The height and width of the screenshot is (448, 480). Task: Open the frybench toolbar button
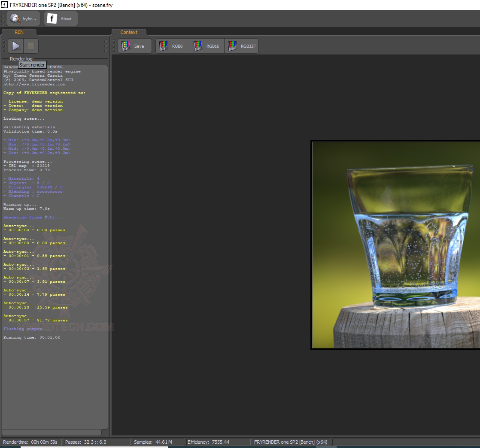click(x=24, y=19)
